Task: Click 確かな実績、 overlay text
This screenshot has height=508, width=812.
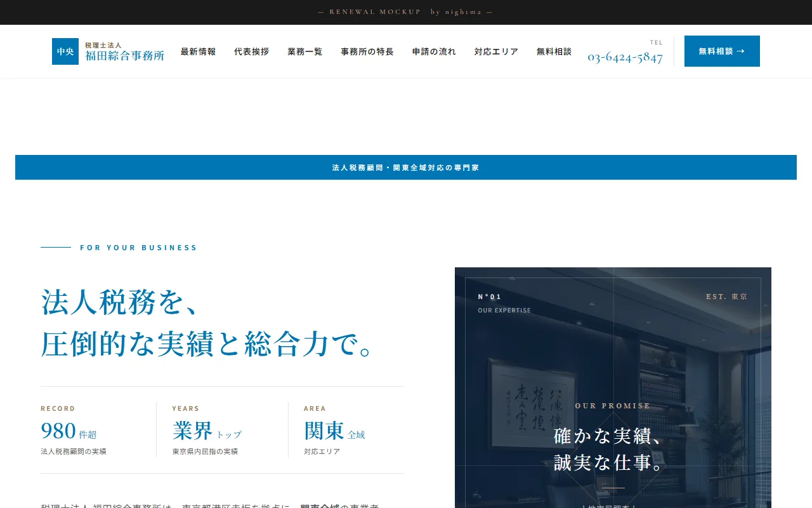Action: point(608,436)
